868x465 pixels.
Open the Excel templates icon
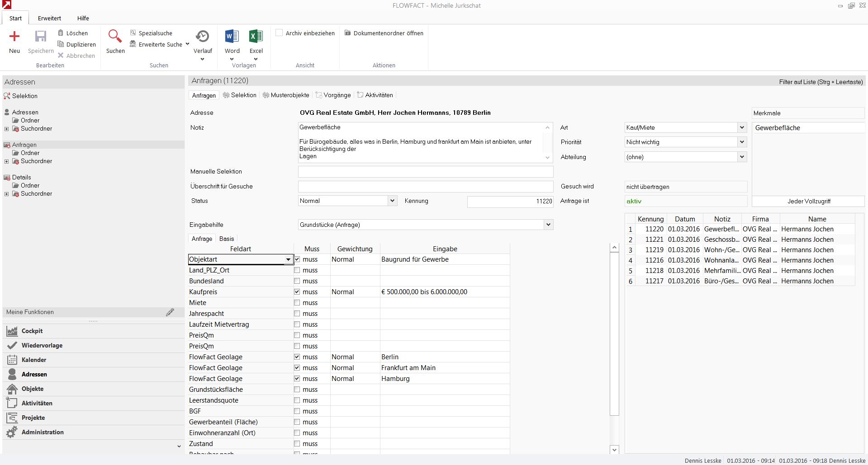(x=256, y=37)
